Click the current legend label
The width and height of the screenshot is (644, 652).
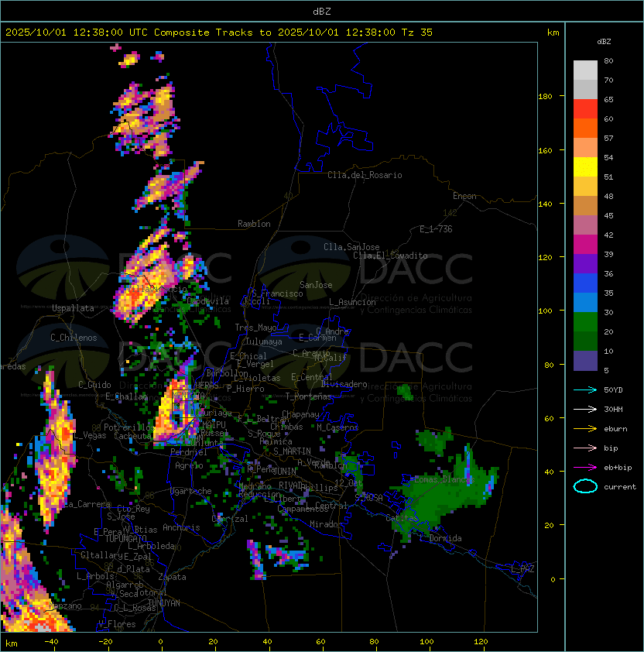(x=620, y=487)
